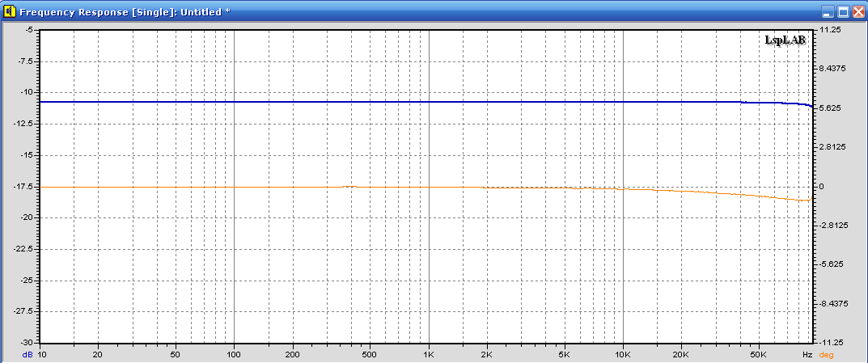Screen dimensions: 868x363
Task: Click the 'Frequency Response [Single]: Untitled *' title
Action: [x=125, y=11]
